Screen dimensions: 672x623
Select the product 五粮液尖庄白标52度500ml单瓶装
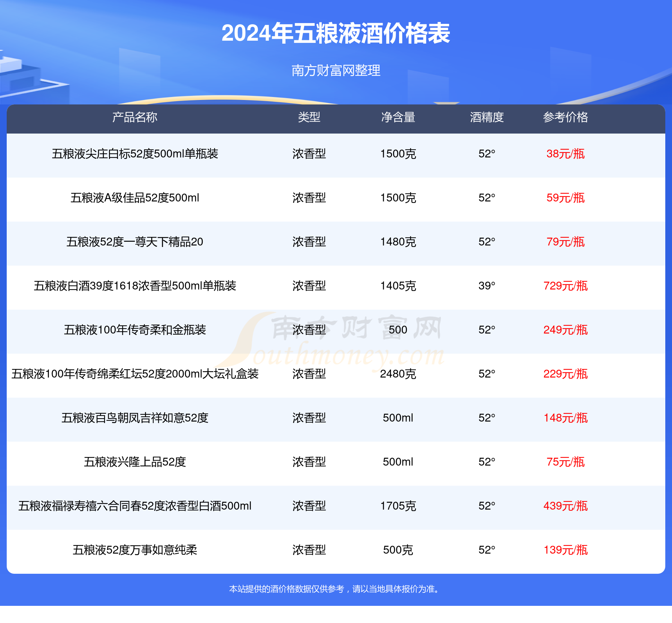[x=135, y=154]
